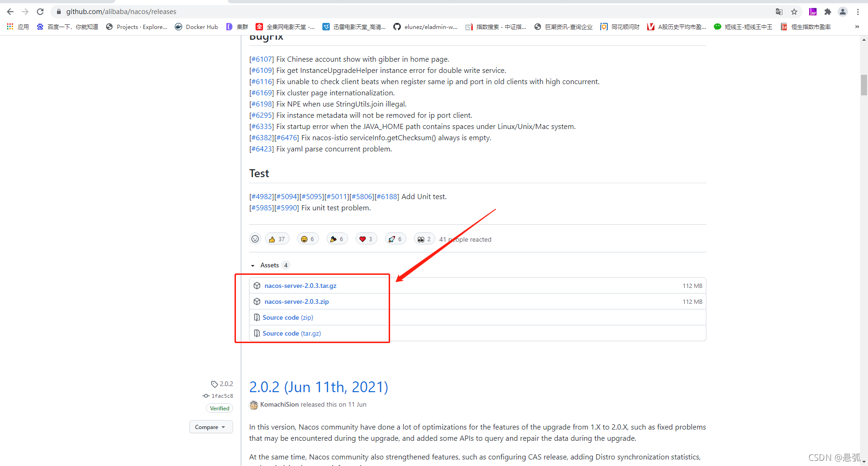
Task: Open the 指数搜索 - 中证指 bookmark
Action: [496, 27]
